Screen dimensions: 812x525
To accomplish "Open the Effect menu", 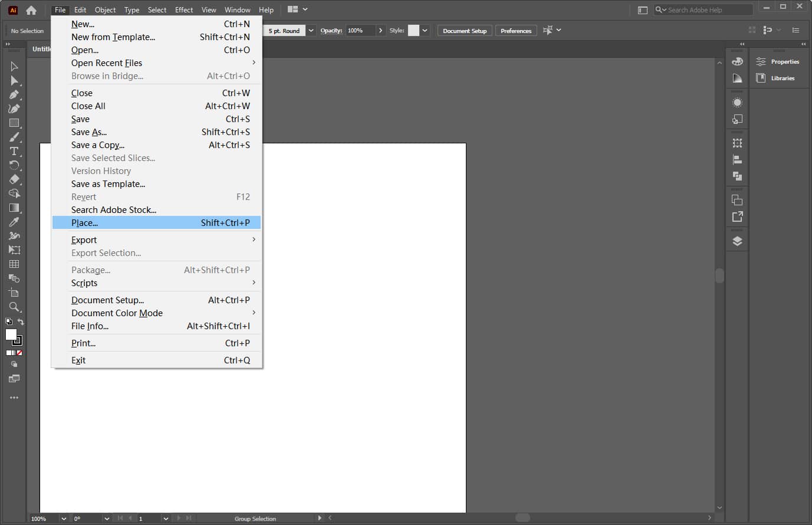I will click(x=184, y=10).
